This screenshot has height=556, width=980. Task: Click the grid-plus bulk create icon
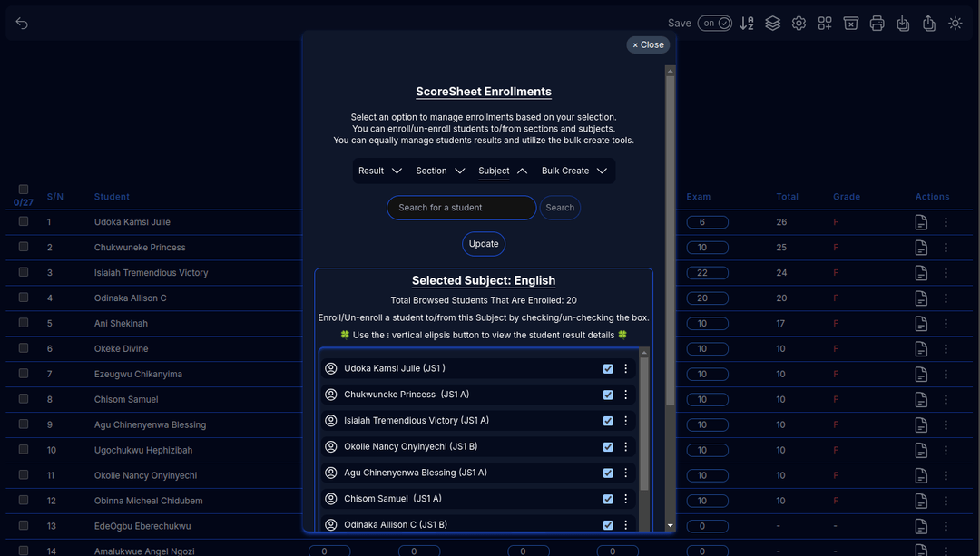coord(824,23)
